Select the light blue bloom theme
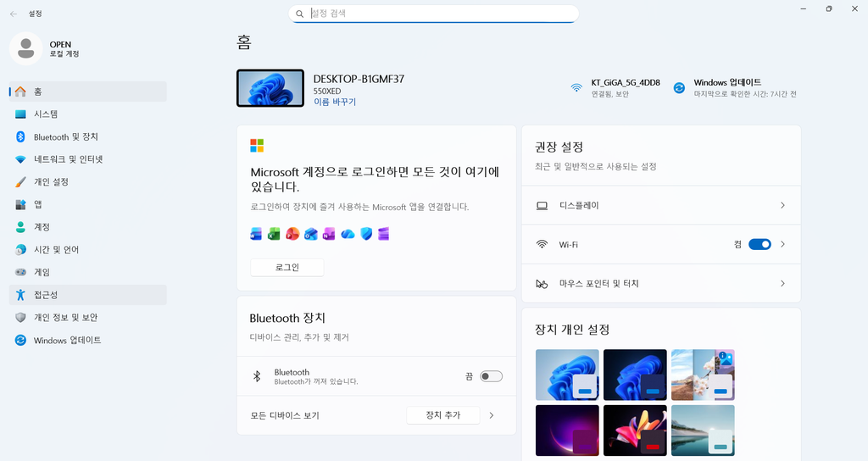The width and height of the screenshot is (868, 461). point(567,375)
